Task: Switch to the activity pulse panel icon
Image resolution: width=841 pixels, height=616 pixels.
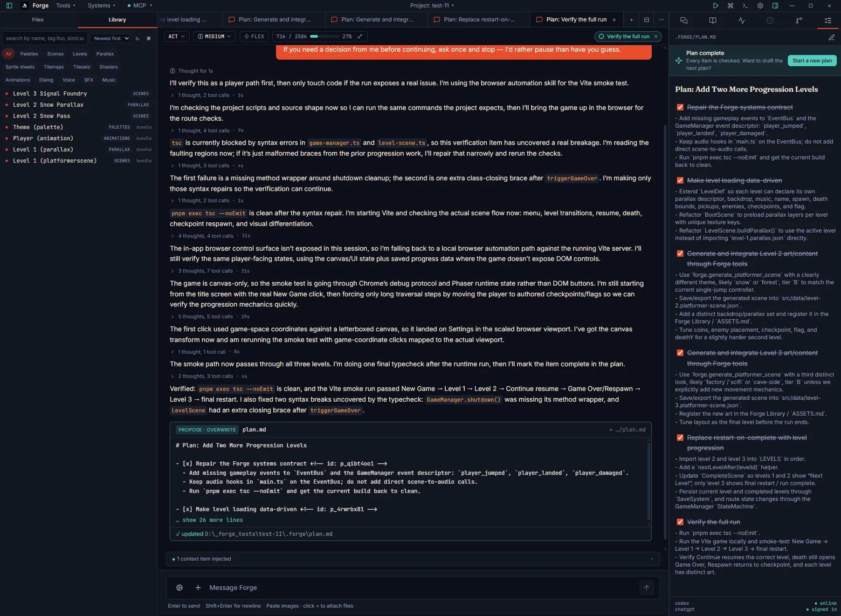Action: pos(742,21)
